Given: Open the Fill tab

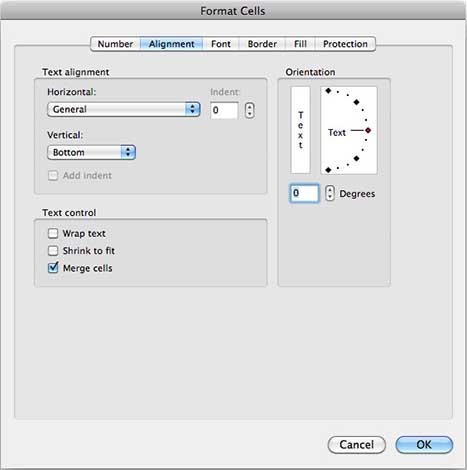Looking at the screenshot, I should tap(300, 44).
